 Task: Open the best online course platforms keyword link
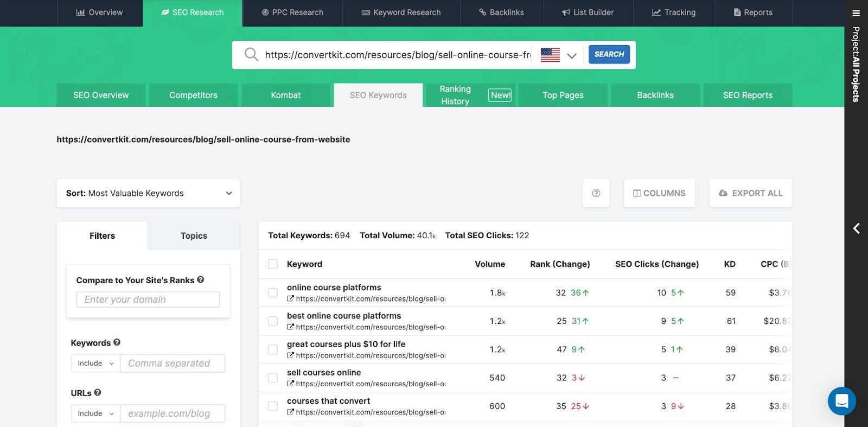(x=344, y=316)
